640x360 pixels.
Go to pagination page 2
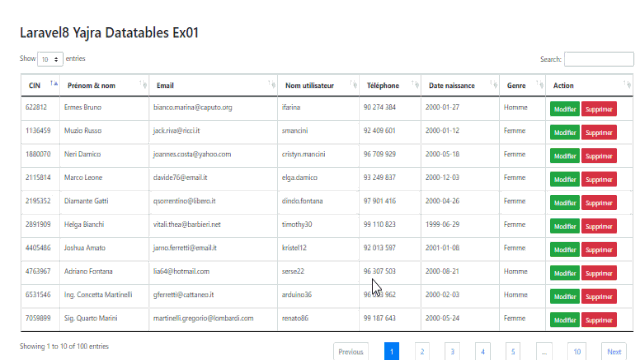click(422, 351)
